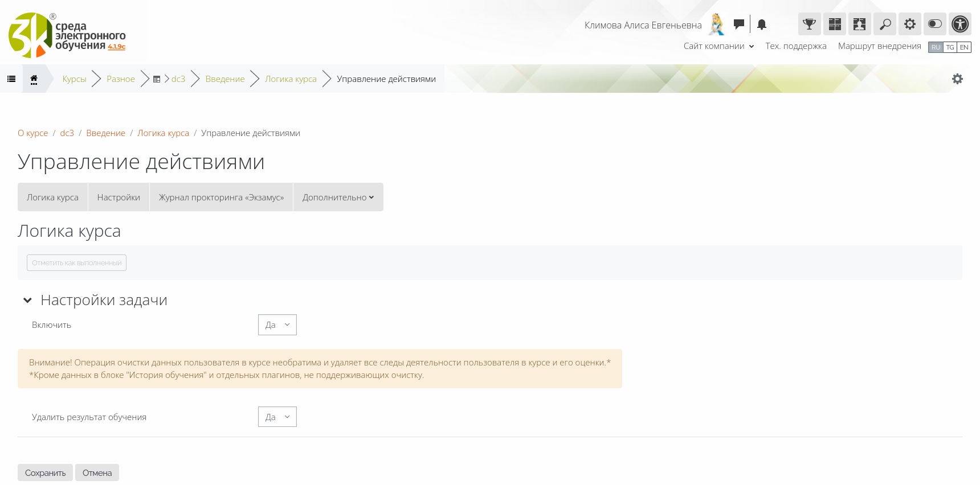Open the search magnifier icon
980x485 pixels.
884,24
